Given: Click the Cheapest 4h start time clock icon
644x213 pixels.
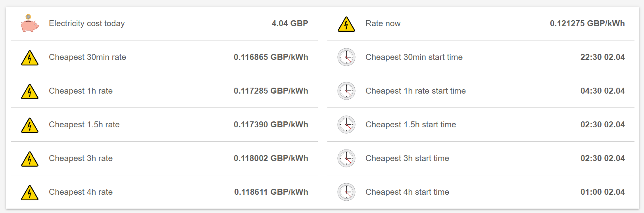Looking at the screenshot, I should click(346, 192).
